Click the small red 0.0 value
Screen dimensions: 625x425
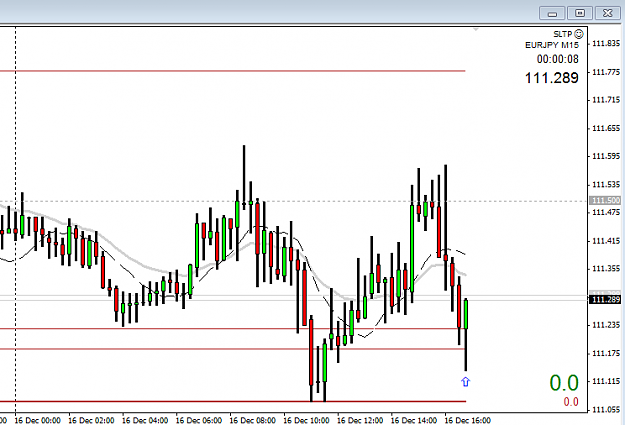(571, 401)
